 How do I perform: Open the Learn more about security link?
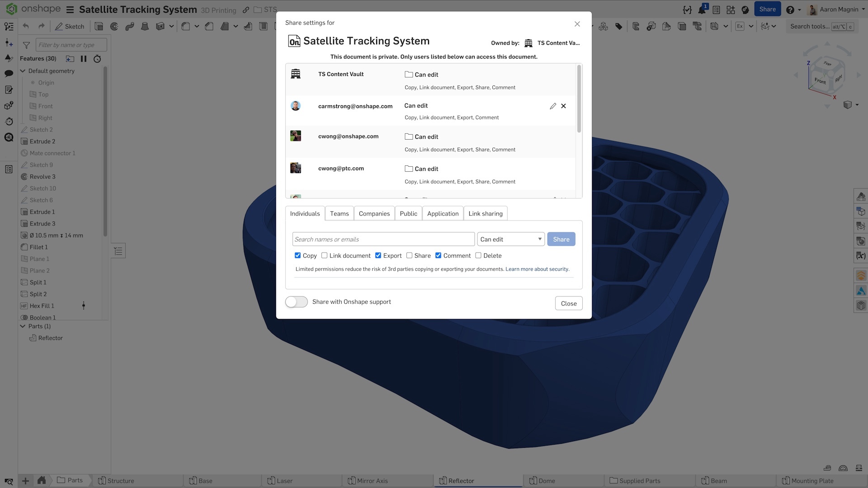pos(537,269)
